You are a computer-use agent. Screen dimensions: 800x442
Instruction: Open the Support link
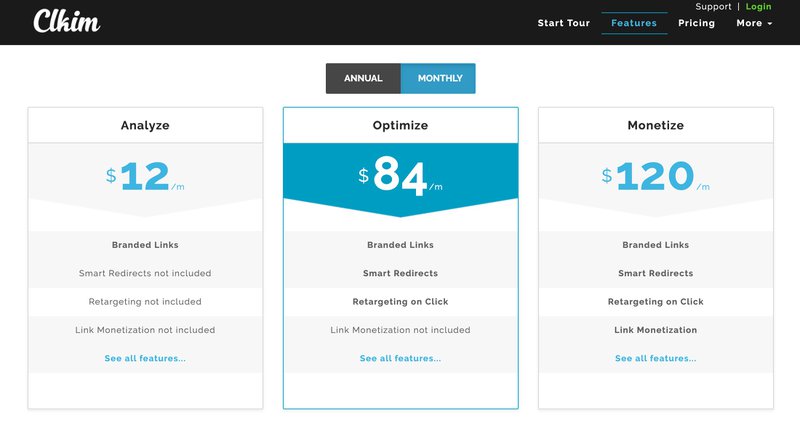713,7
